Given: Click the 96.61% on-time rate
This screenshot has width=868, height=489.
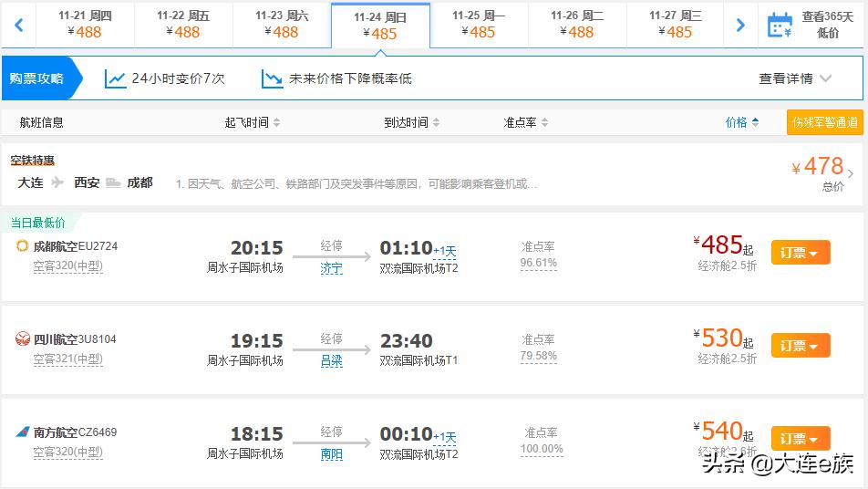Looking at the screenshot, I should 538,263.
